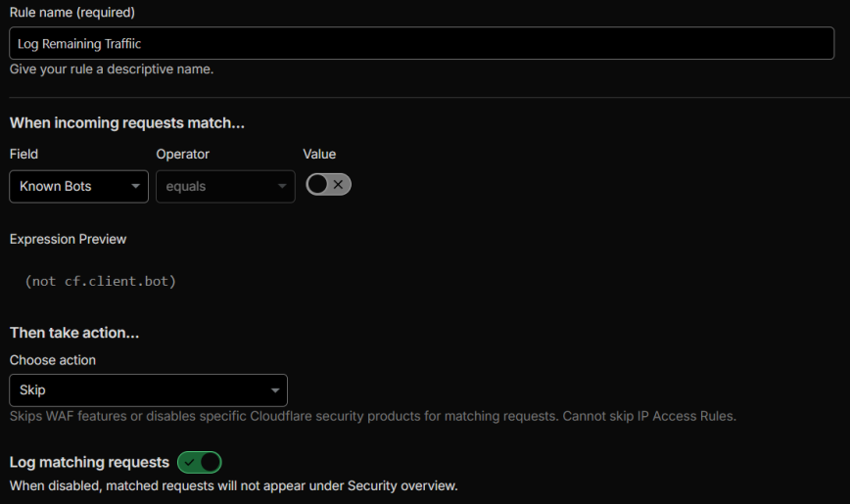Click the (not cf.client.bot) expression text
Viewport: 850px width, 504px height.
(101, 281)
